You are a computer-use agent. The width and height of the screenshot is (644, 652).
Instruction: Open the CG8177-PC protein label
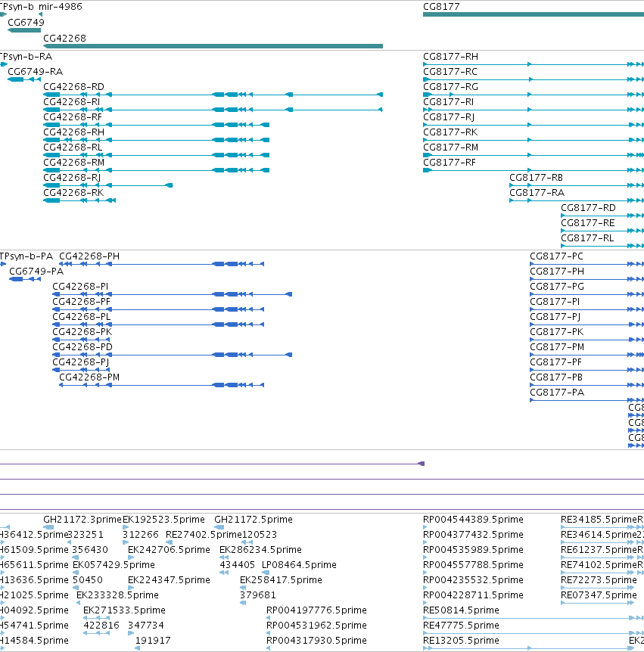[557, 256]
